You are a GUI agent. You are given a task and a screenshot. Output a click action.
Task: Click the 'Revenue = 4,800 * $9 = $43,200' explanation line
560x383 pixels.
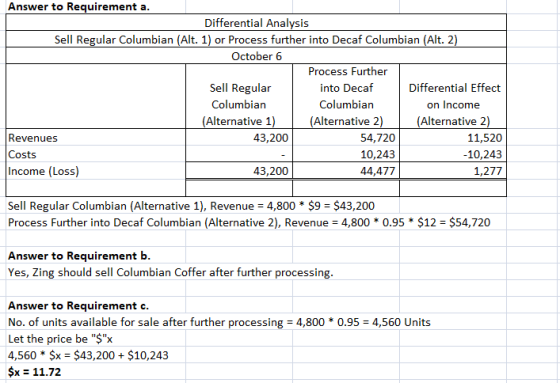click(191, 206)
